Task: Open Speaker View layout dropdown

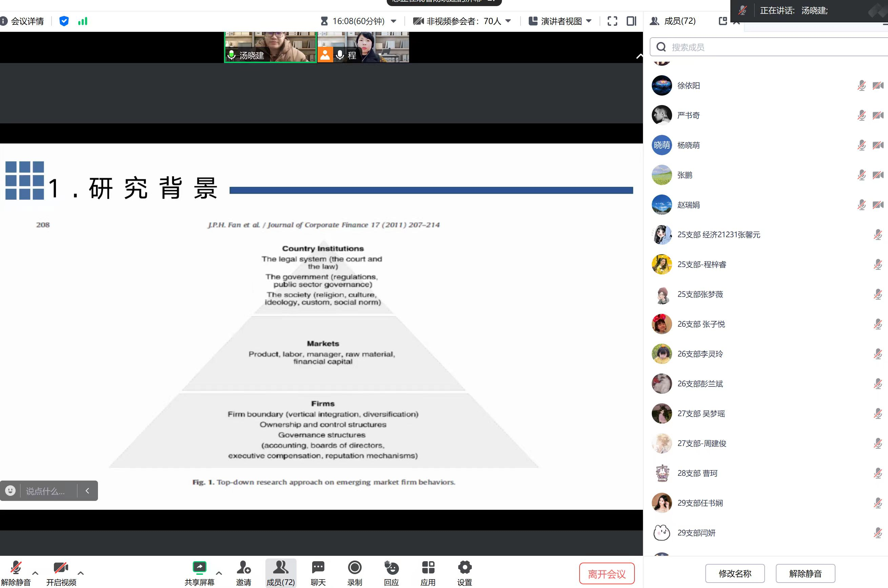Action: coord(589,21)
